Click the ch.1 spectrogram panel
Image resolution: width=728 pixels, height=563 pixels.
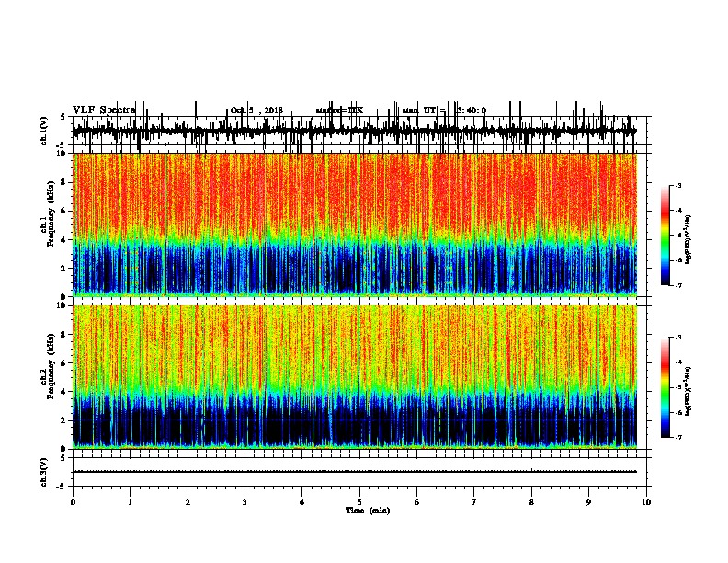coord(355,224)
